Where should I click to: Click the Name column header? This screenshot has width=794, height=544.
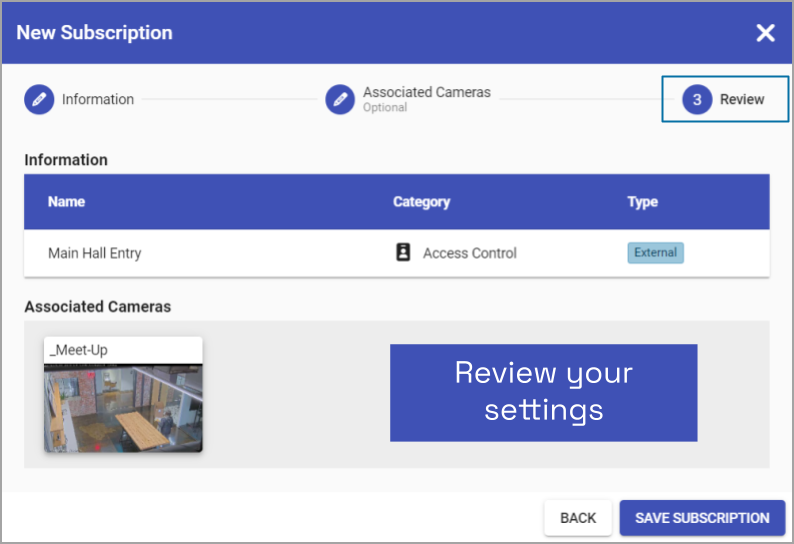[x=66, y=202]
